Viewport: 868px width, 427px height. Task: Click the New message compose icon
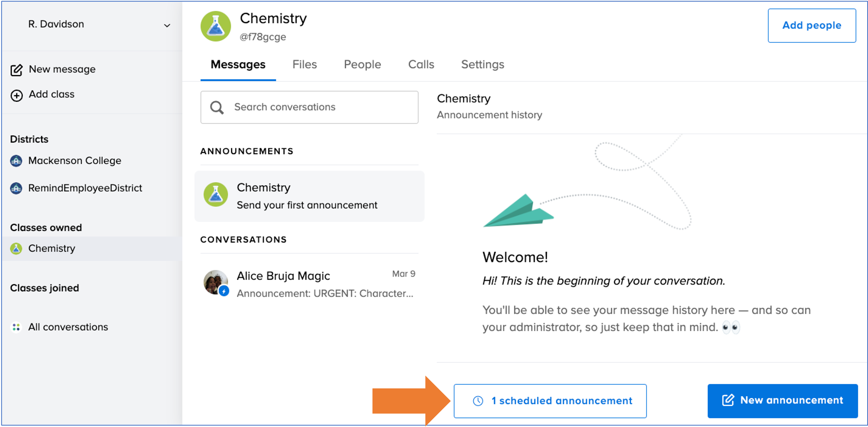(x=17, y=70)
